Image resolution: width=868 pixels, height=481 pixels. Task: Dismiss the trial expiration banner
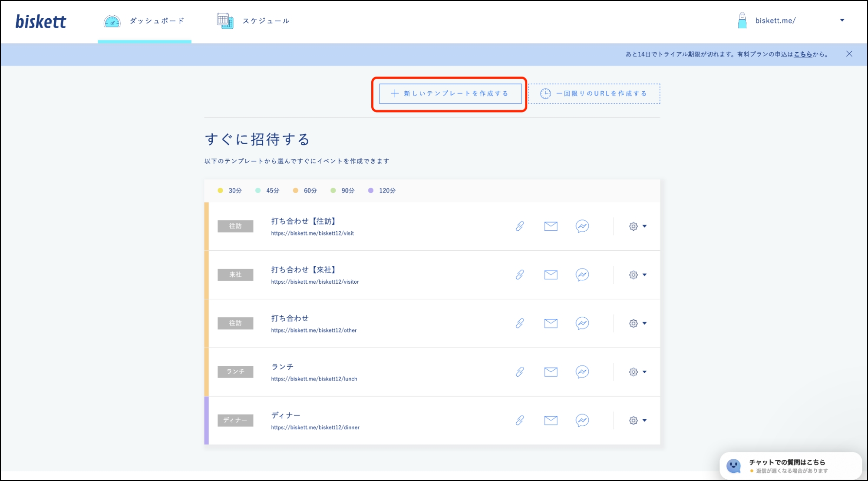[x=849, y=54]
